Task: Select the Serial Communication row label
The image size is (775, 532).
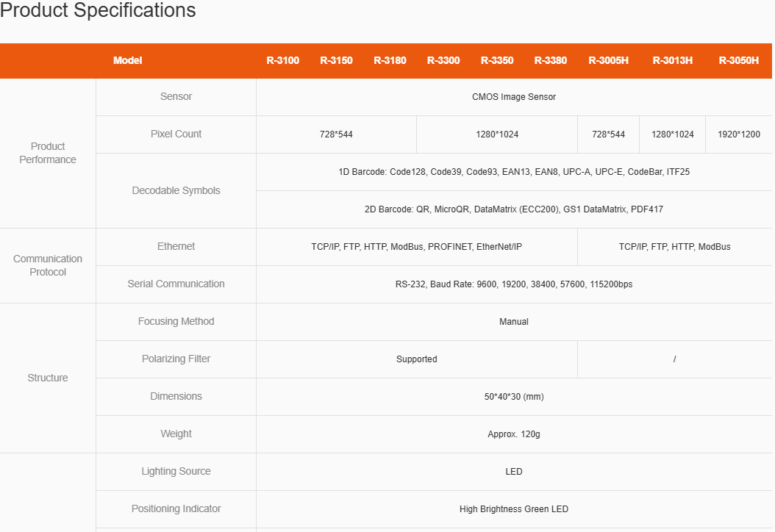Action: point(176,284)
